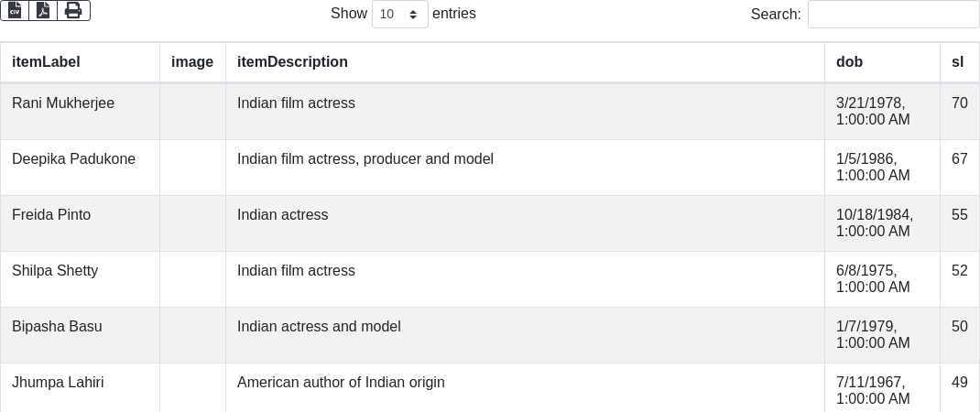
Task: Click the Deepika Padukone row label
Action: (73, 159)
